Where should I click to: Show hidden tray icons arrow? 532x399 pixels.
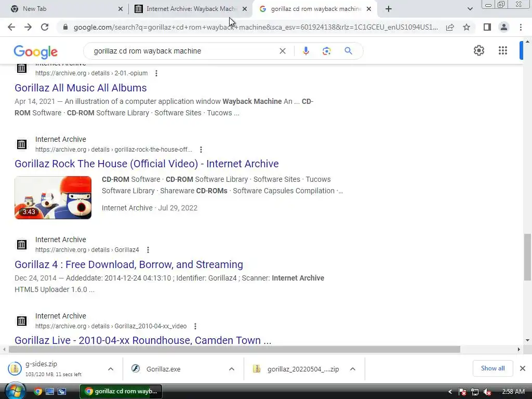tap(450, 392)
